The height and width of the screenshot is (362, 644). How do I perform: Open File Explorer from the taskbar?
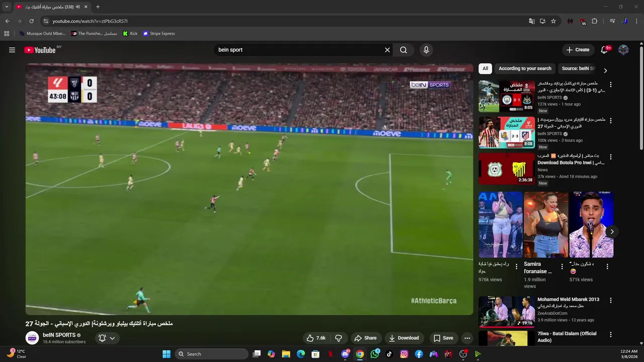pos(286,354)
